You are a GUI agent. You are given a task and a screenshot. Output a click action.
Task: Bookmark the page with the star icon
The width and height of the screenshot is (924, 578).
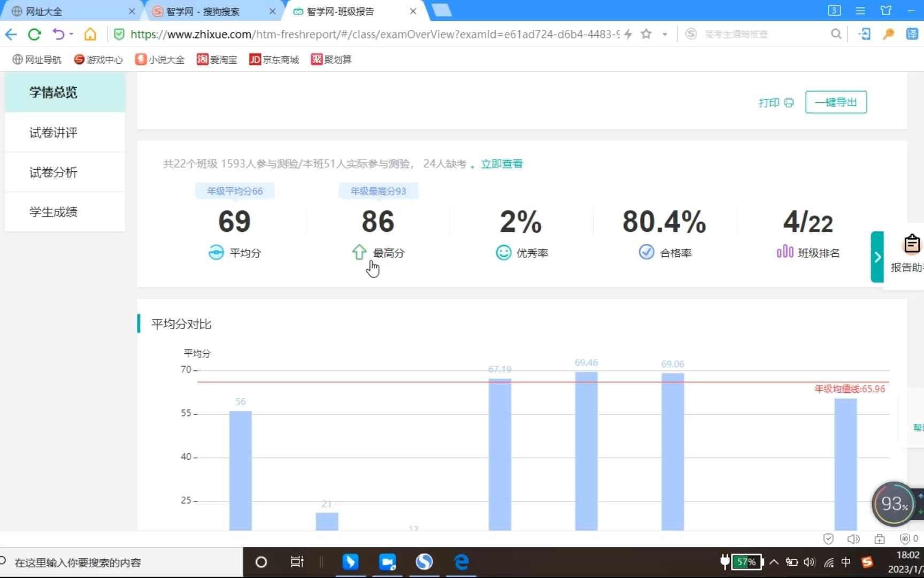[646, 34]
